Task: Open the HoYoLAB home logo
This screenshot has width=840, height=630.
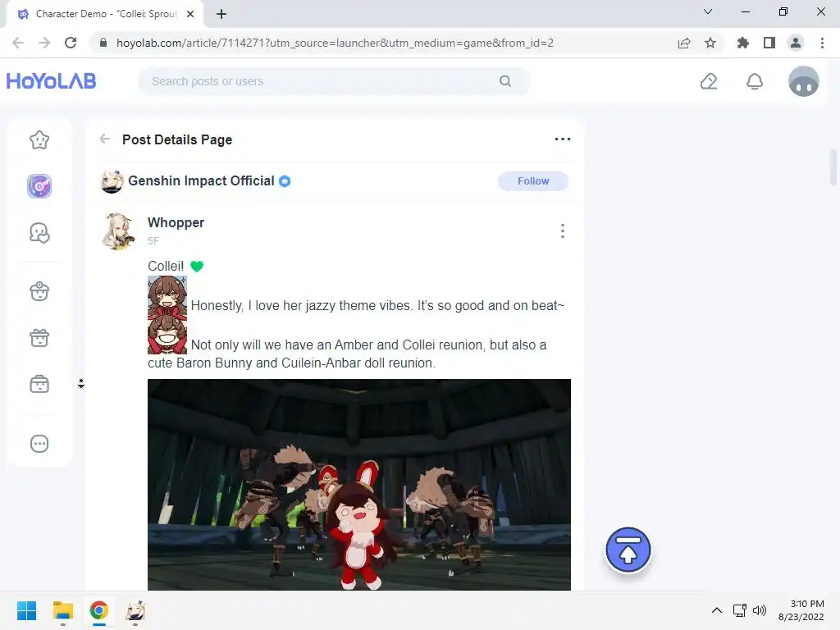Action: click(x=51, y=81)
